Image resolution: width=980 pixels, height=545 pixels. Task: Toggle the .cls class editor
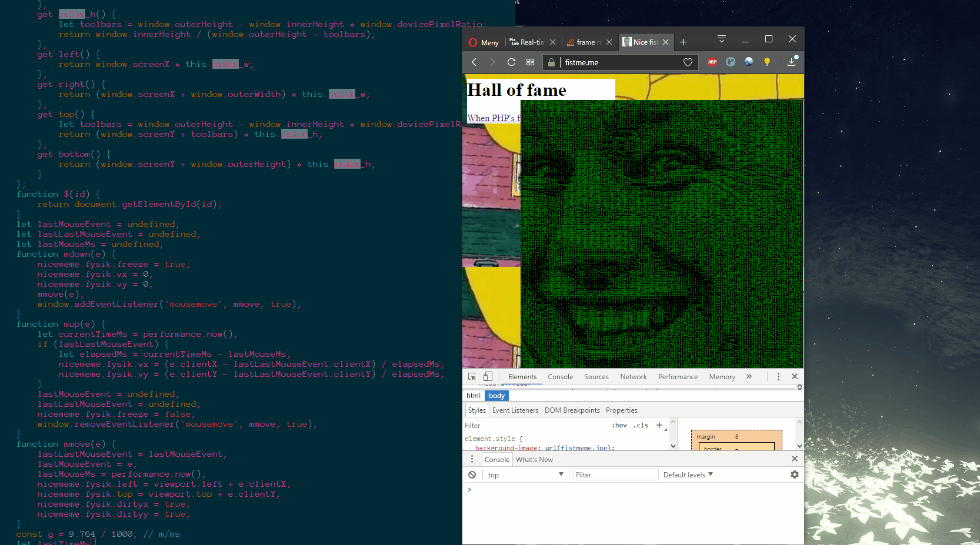point(641,426)
